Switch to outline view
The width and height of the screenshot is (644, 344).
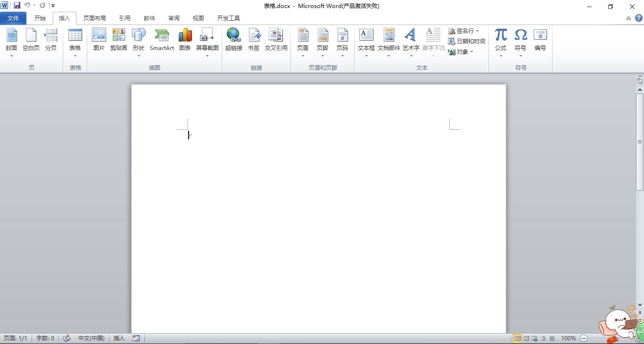point(543,338)
